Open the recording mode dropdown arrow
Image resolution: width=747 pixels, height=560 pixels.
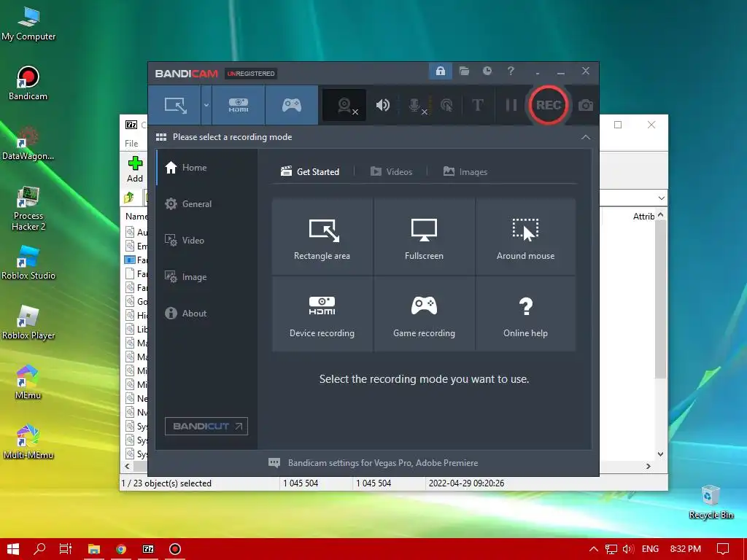coord(206,105)
